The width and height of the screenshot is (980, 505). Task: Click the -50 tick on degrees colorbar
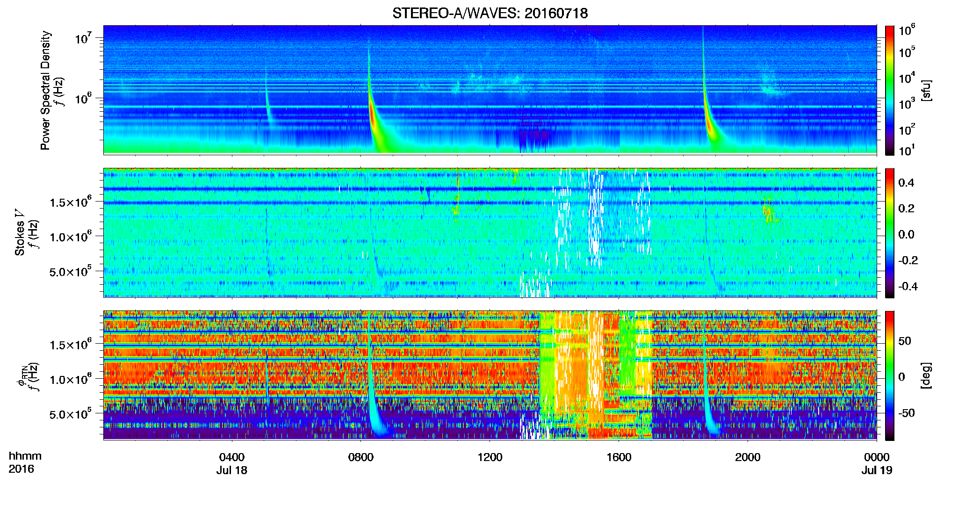coord(906,413)
